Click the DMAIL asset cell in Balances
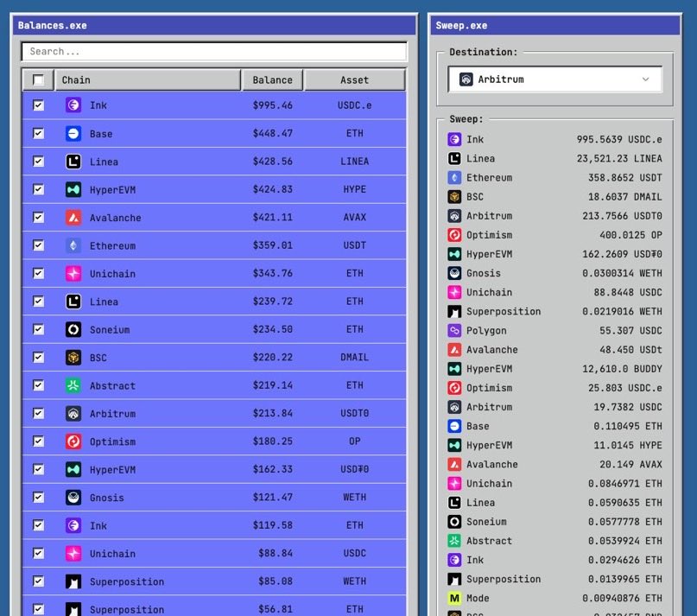This screenshot has height=616, width=697. 354,358
